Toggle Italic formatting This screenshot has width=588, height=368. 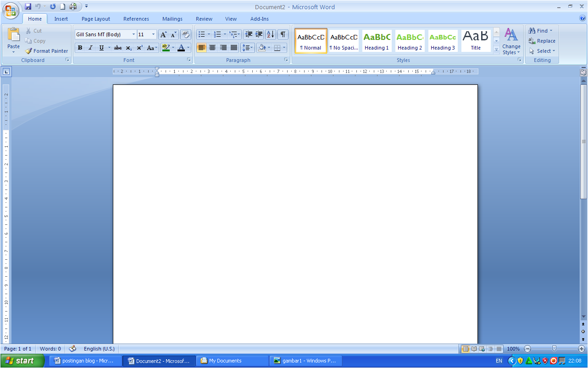90,48
